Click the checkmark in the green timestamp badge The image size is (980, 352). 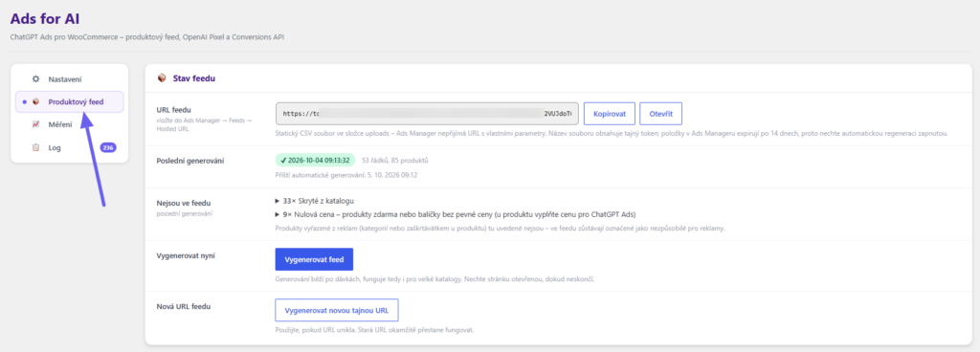tap(283, 161)
